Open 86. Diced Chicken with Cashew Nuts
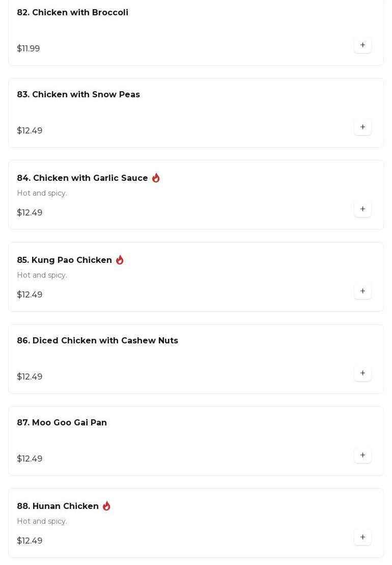 [x=98, y=340]
